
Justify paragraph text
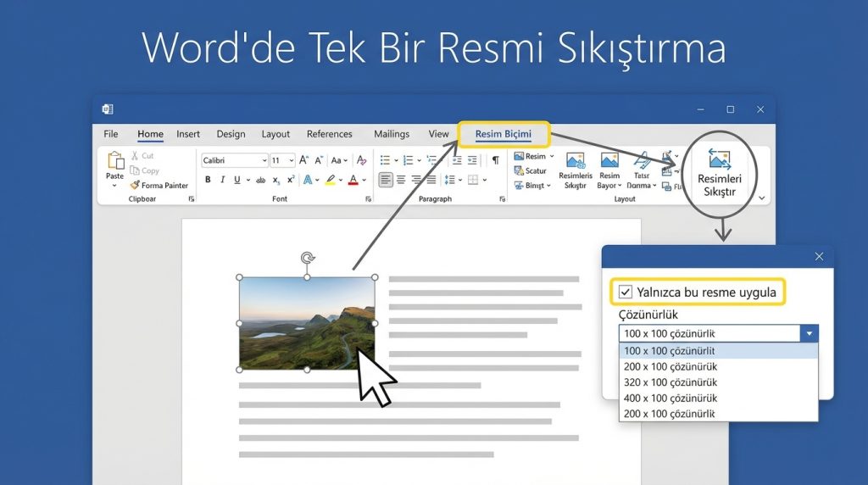[x=431, y=180]
